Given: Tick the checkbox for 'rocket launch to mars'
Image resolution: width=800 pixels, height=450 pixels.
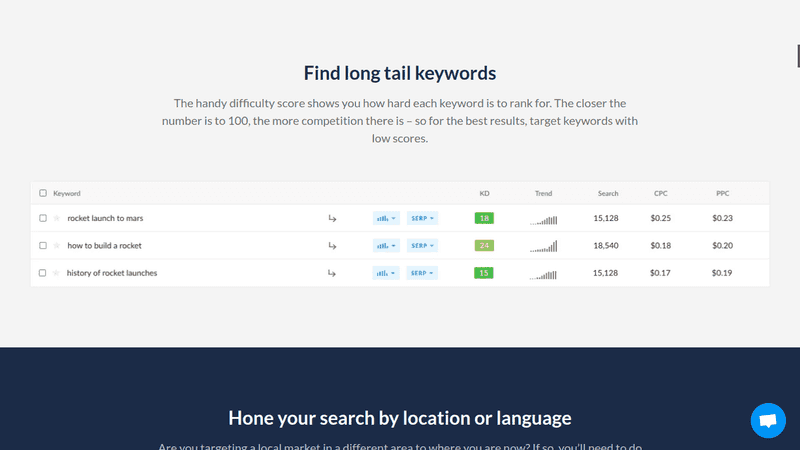Looking at the screenshot, I should tap(43, 218).
